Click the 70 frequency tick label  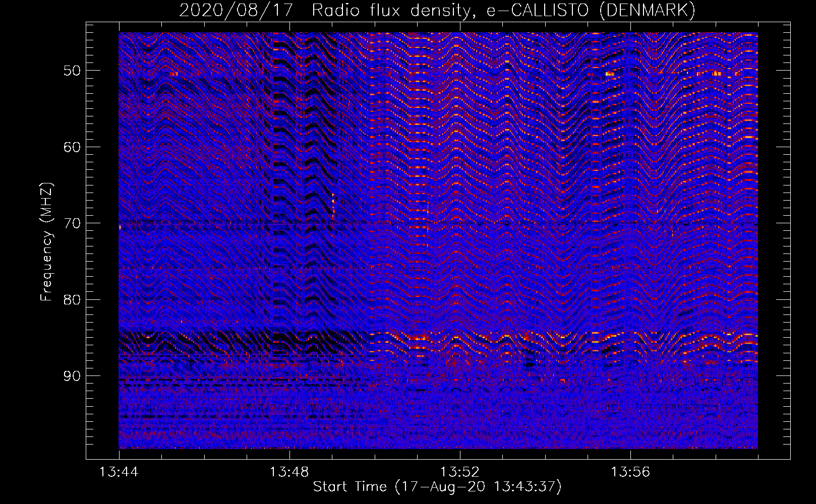tap(72, 223)
